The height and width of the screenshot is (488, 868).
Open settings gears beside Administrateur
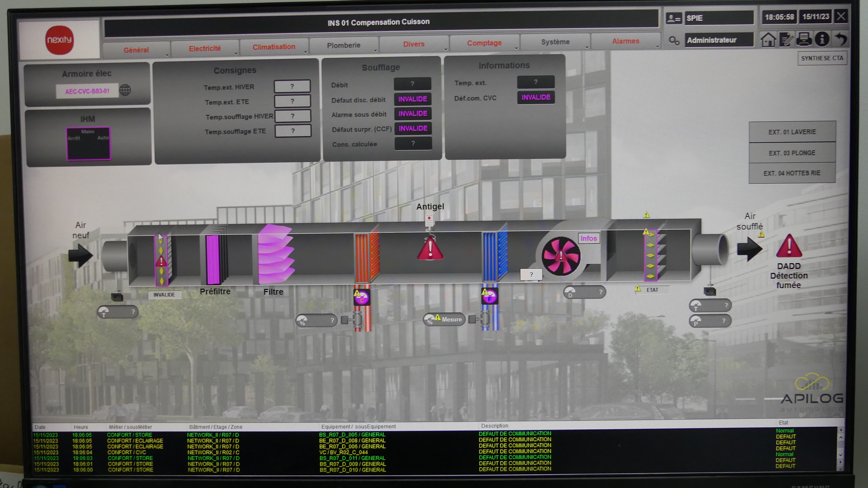coord(674,41)
